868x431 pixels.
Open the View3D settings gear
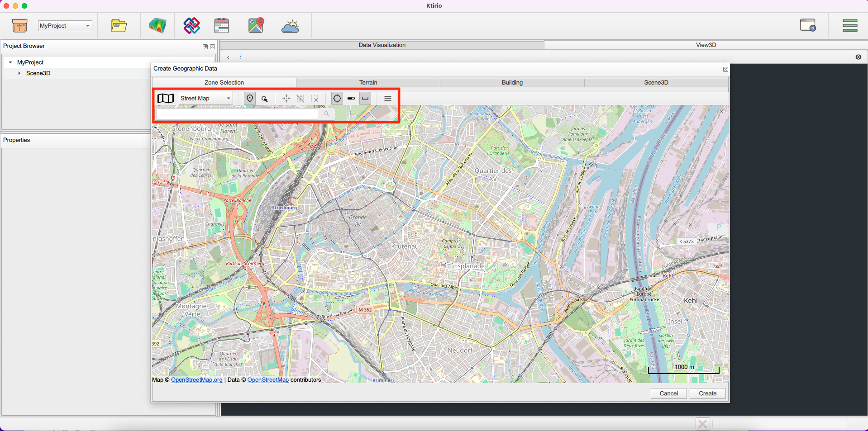tap(858, 57)
